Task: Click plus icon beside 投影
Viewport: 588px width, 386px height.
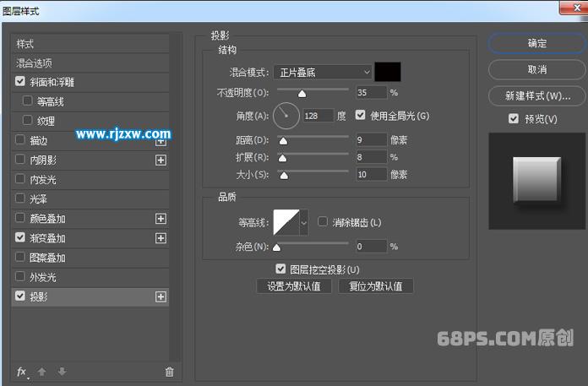Action: click(x=161, y=296)
